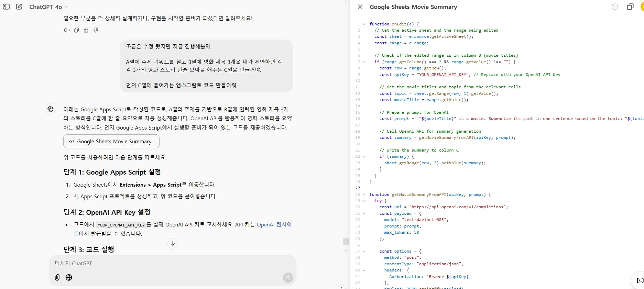Viewport: 644px width, 289px height.
Task: Open the code tools floating button
Action: pos(640,280)
